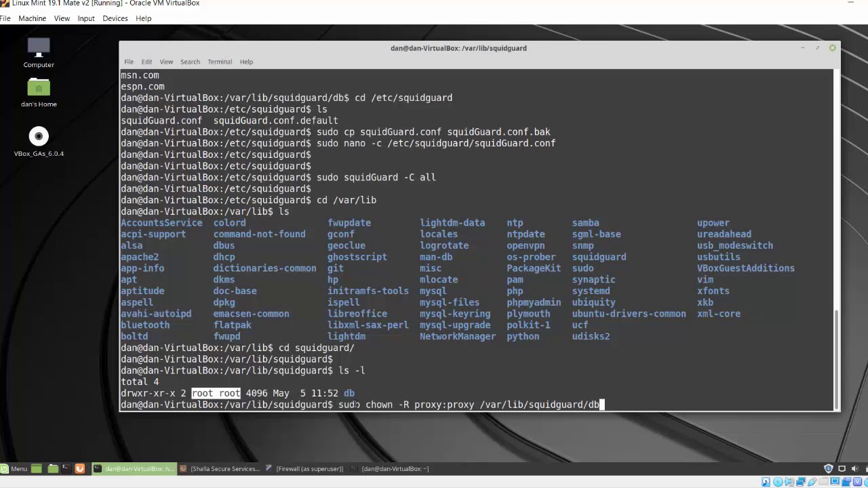The image size is (868, 488).
Task: Switch to dan@dan-VirtualBox: ~ taskbar window
Action: click(390, 468)
